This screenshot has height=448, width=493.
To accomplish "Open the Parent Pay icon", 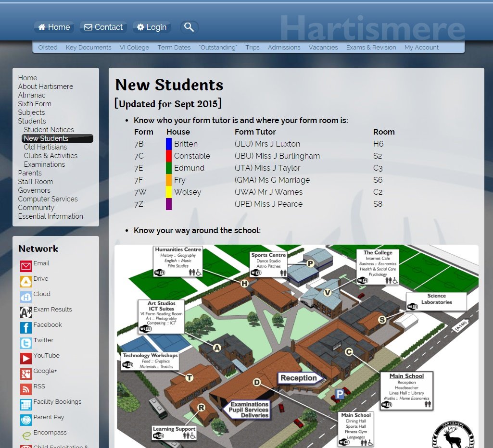I will [26, 420].
